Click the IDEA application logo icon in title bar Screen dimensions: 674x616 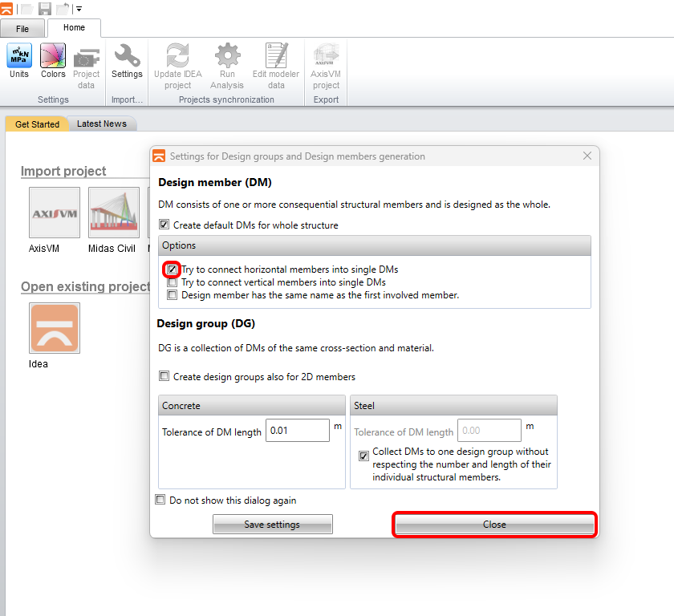(x=6, y=9)
